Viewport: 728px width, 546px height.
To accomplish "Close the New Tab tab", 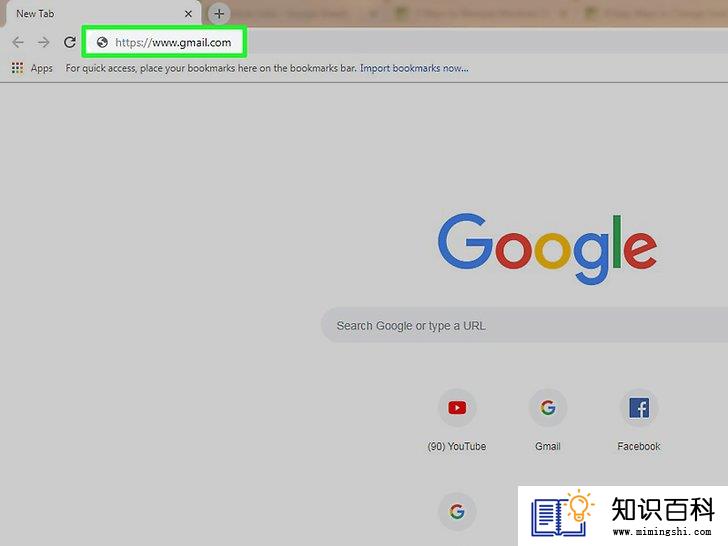I will point(188,14).
